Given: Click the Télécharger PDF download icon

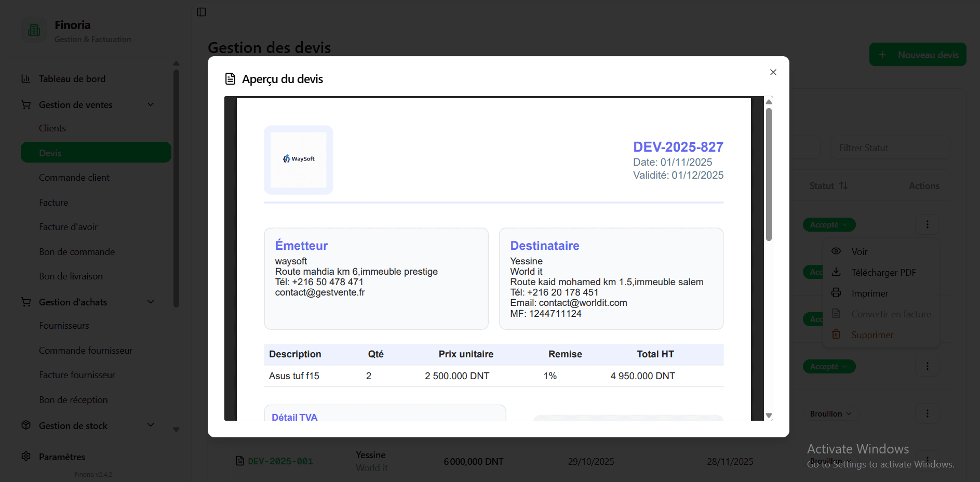Looking at the screenshot, I should click(x=836, y=272).
